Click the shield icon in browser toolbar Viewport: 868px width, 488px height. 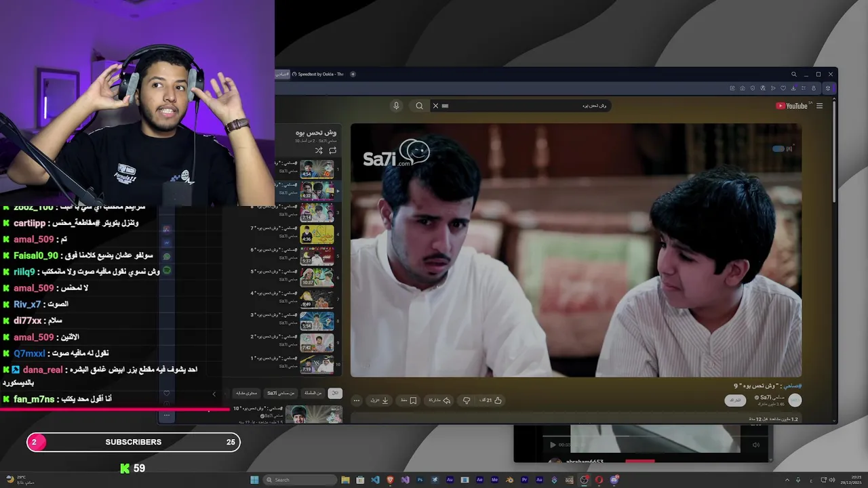[753, 88]
